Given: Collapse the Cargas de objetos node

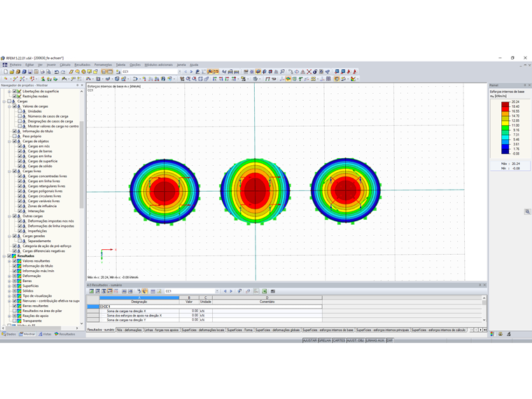Looking at the screenshot, I should (x=10, y=141).
